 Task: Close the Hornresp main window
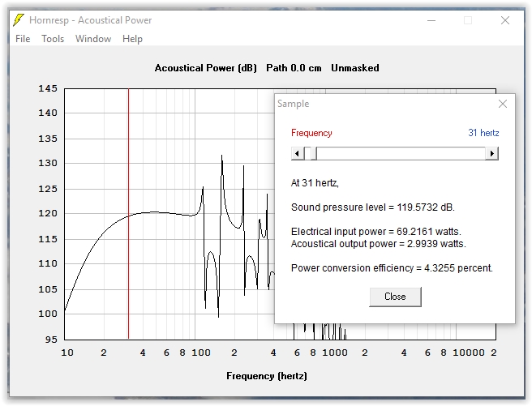coord(505,20)
